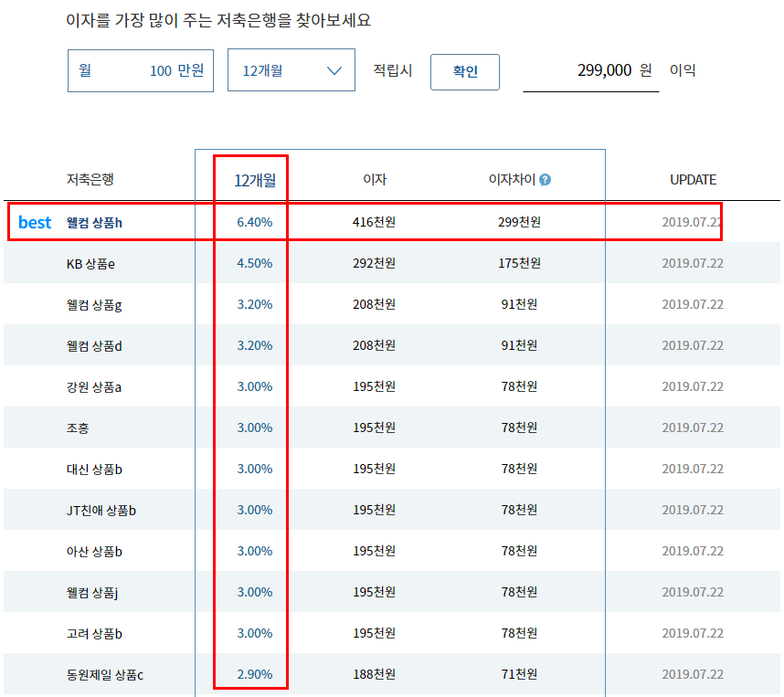Click the 299천원 interest difference value

click(519, 222)
